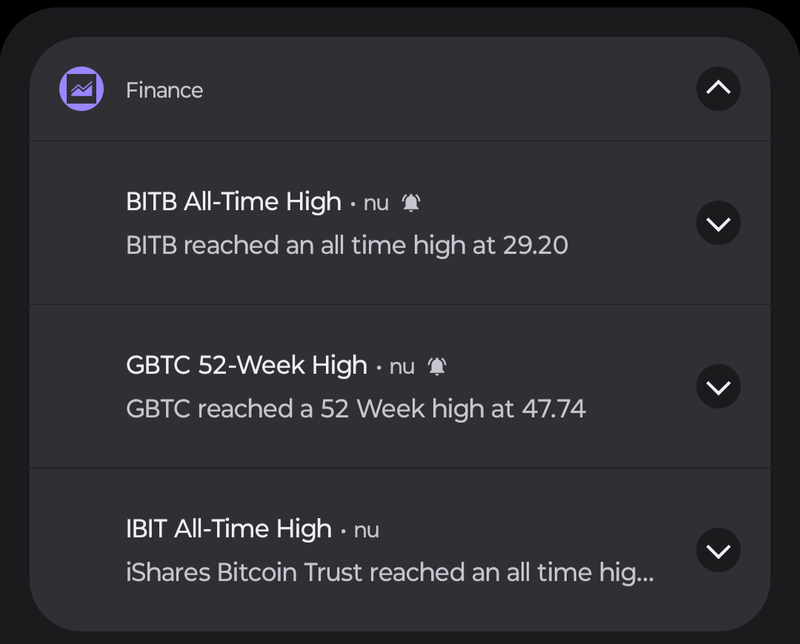
Task: Click the "nu" timestamp on the IBIT notification
Action: (x=366, y=530)
